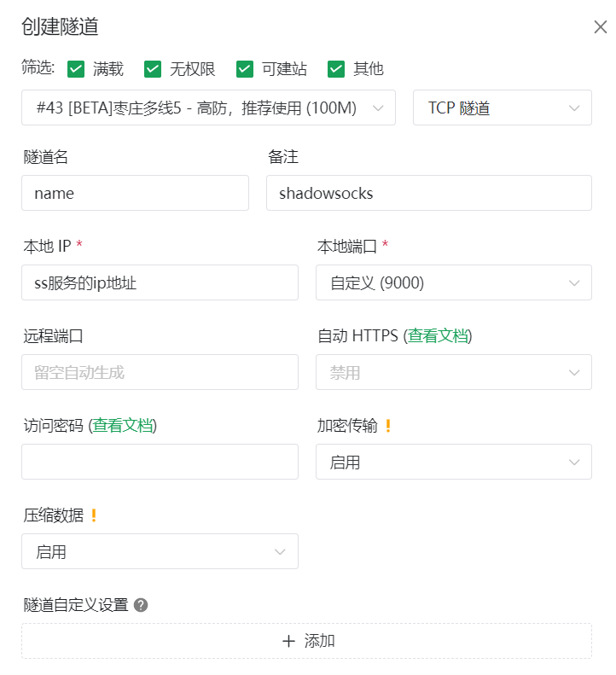Click the 远程端口 input field

160,372
